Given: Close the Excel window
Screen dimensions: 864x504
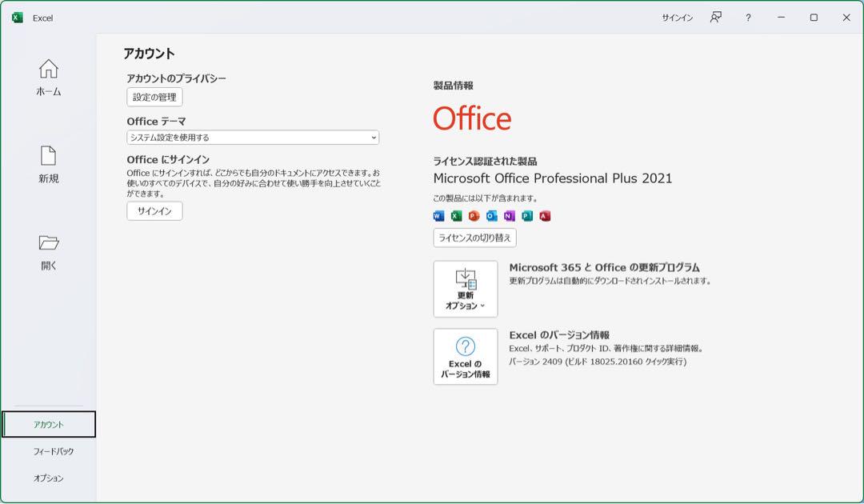Looking at the screenshot, I should [x=846, y=18].
